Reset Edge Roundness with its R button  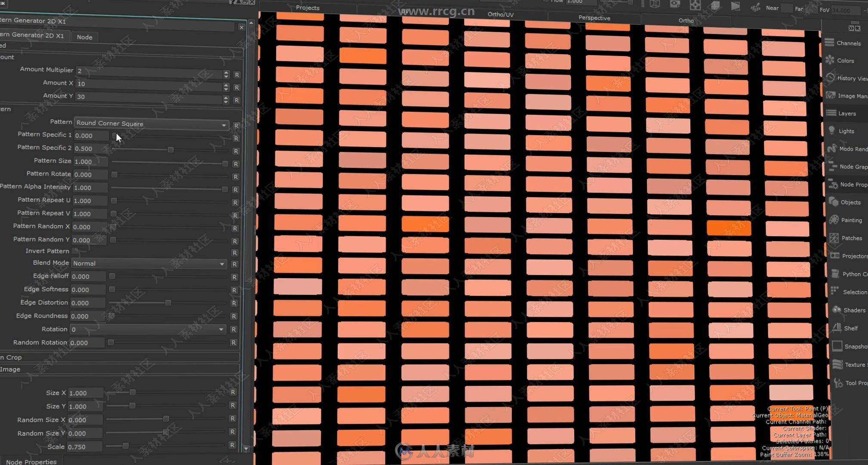[234, 316]
